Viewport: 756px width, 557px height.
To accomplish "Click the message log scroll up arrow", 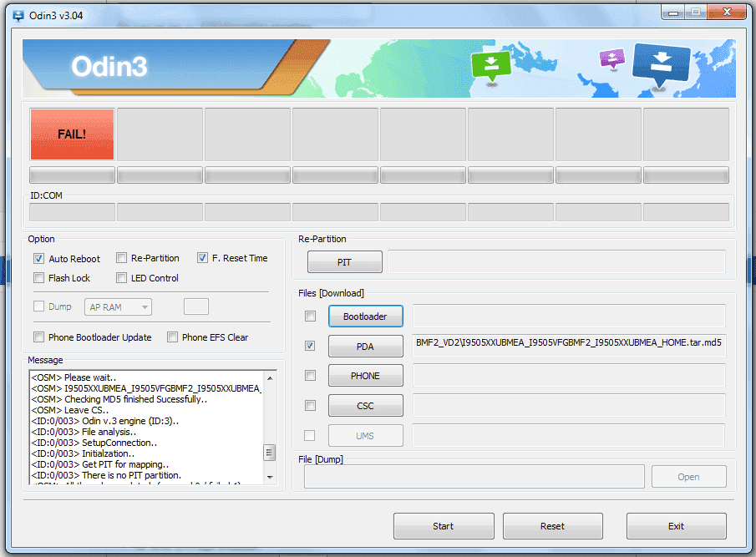I will (x=270, y=378).
